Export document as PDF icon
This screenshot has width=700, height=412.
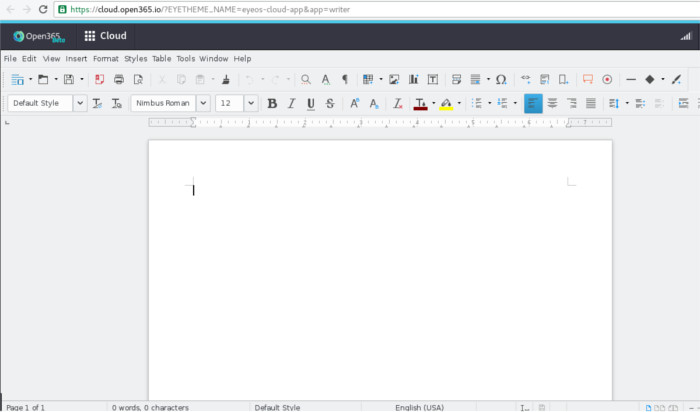click(x=99, y=79)
